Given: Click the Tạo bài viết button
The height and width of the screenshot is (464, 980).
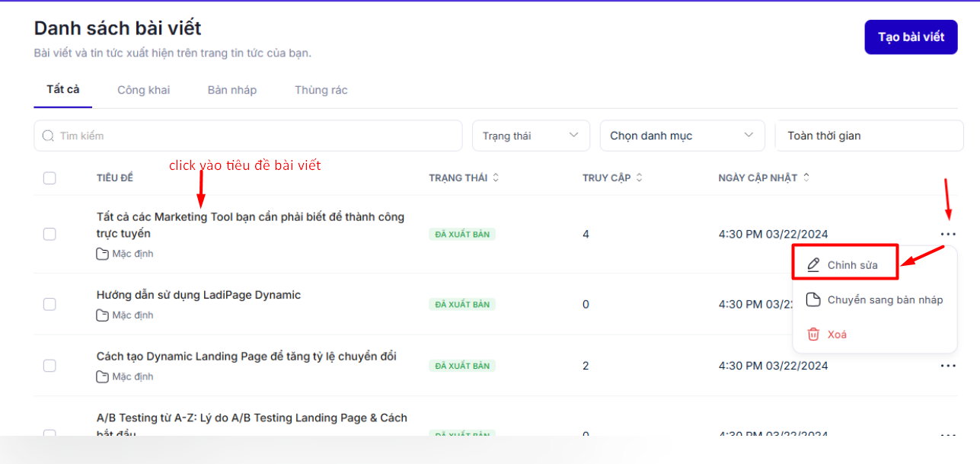Looking at the screenshot, I should click(x=911, y=37).
